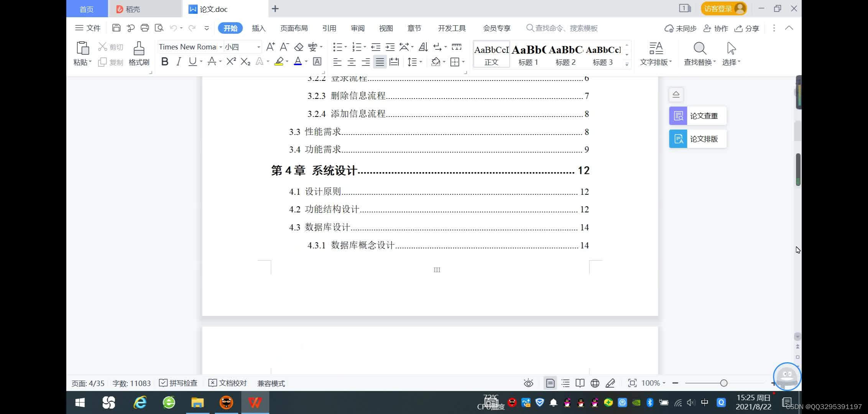Click the Paste clipboard icon

82,48
